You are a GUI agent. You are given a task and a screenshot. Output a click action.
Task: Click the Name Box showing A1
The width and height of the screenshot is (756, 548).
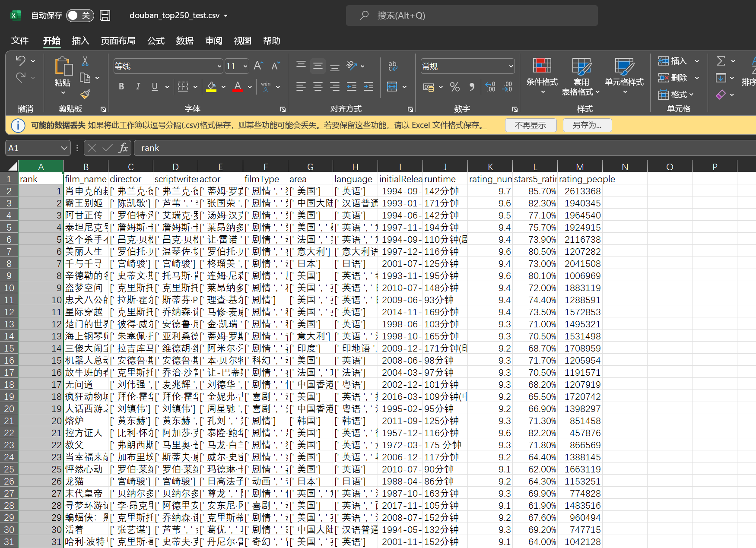click(x=38, y=148)
